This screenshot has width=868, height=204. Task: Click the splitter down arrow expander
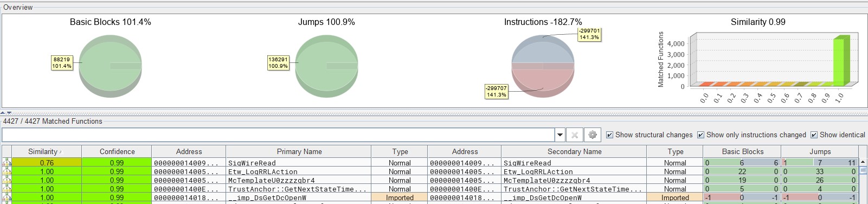click(x=9, y=113)
